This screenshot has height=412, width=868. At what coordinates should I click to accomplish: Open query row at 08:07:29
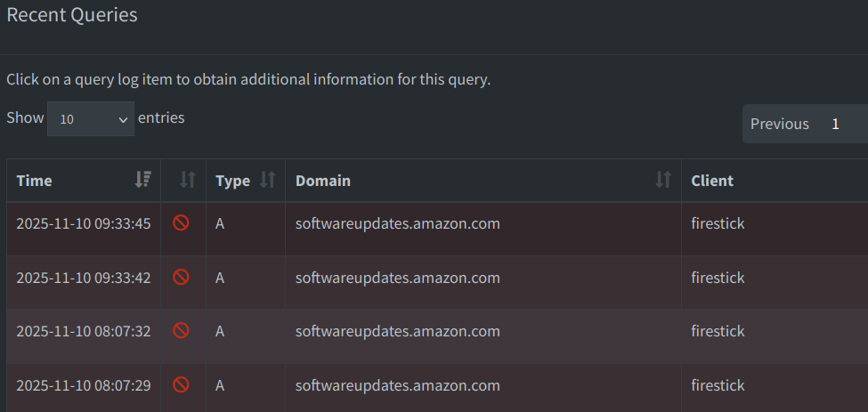click(x=83, y=385)
